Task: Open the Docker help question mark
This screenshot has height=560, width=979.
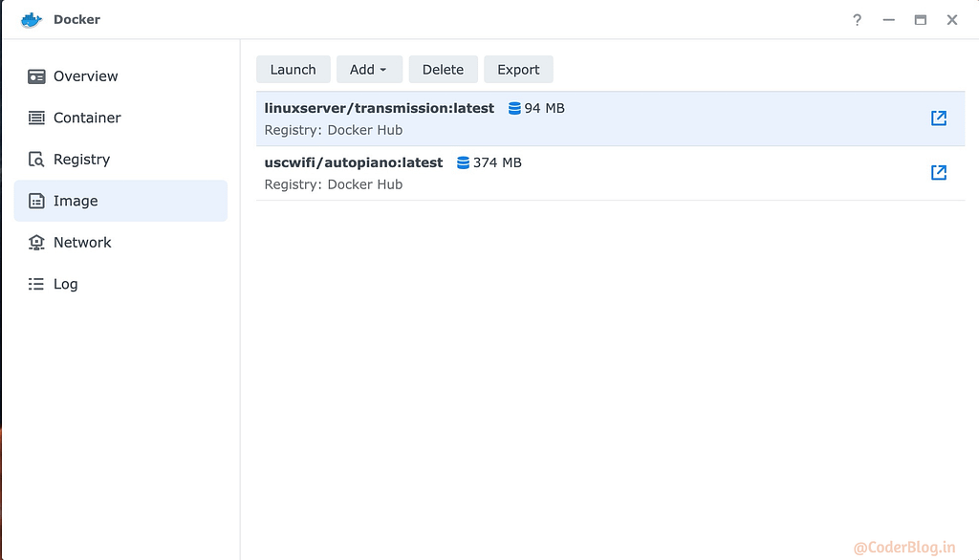Action: [x=858, y=20]
